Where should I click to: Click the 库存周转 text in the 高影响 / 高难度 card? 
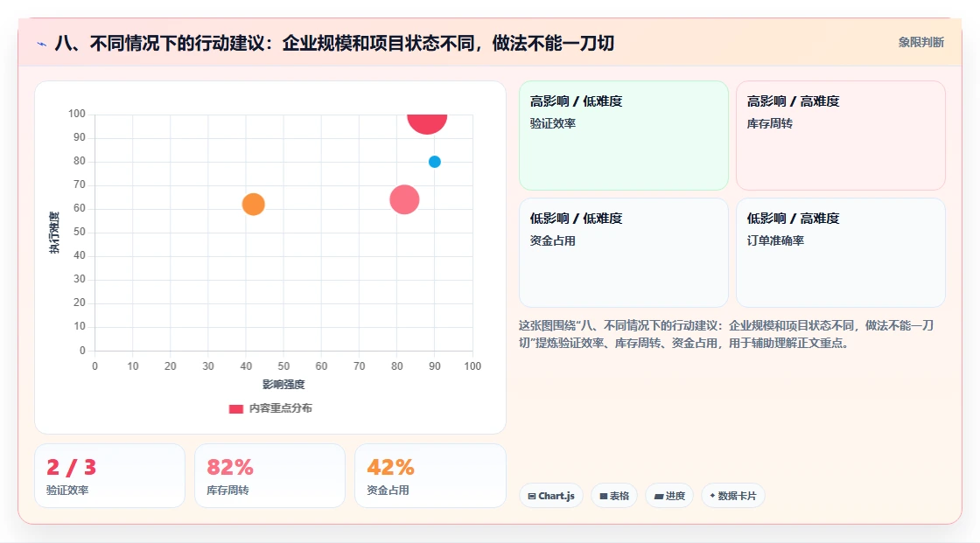tap(769, 123)
